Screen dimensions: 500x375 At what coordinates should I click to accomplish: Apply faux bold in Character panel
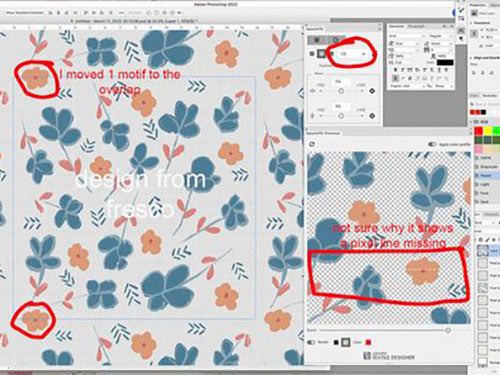(396, 70)
